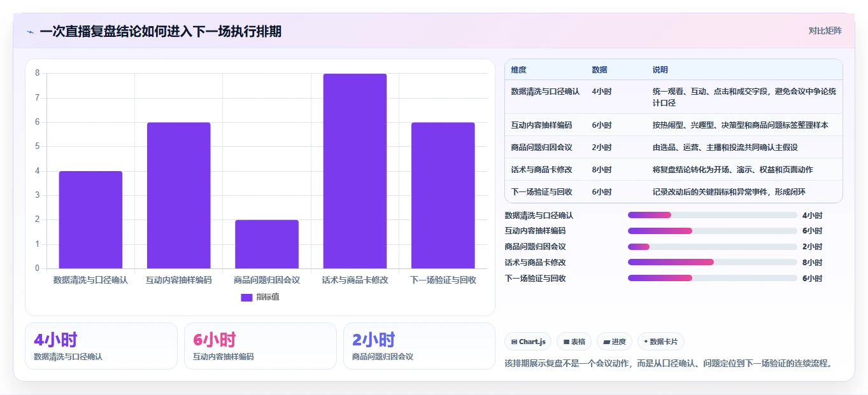Image resolution: width=868 pixels, height=395 pixels.
Task: Click x-axis label 互动内容抽样编码 under the chart
Action: (x=178, y=280)
